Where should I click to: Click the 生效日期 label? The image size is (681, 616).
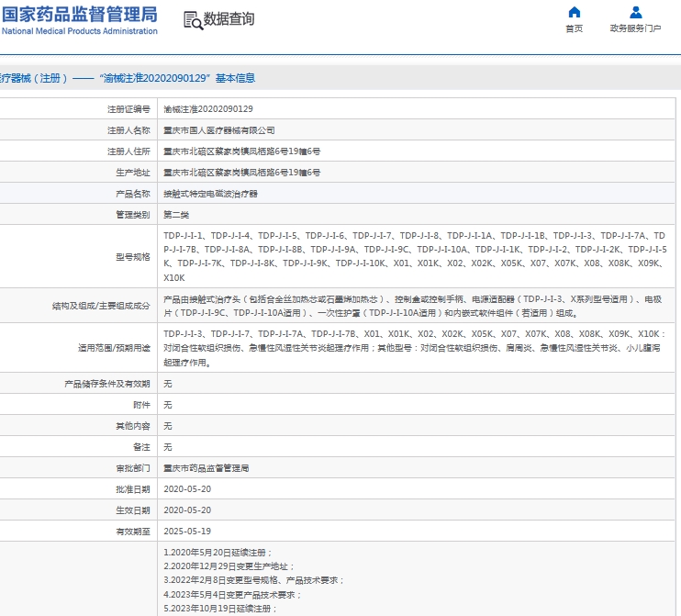133,510
